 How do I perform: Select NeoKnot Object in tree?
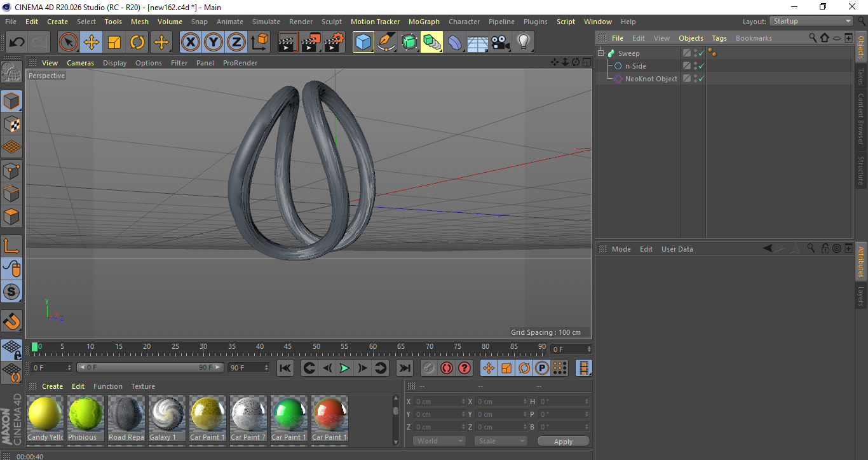coord(651,79)
